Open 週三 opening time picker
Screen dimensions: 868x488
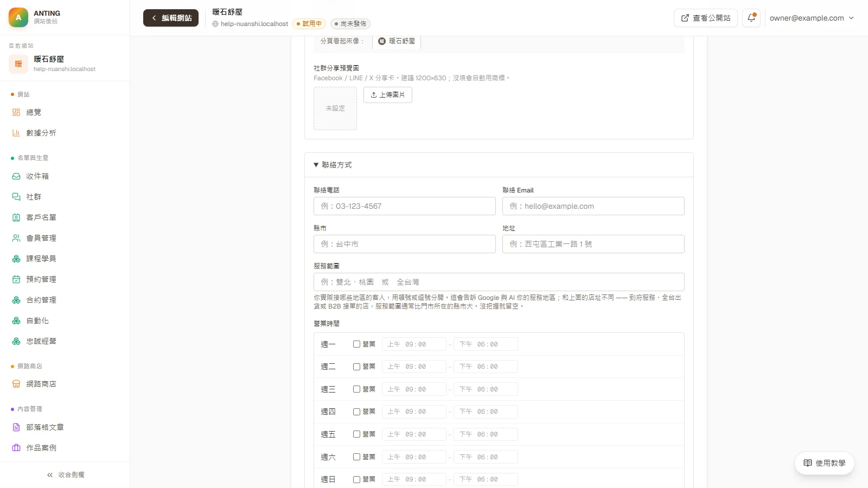(414, 389)
